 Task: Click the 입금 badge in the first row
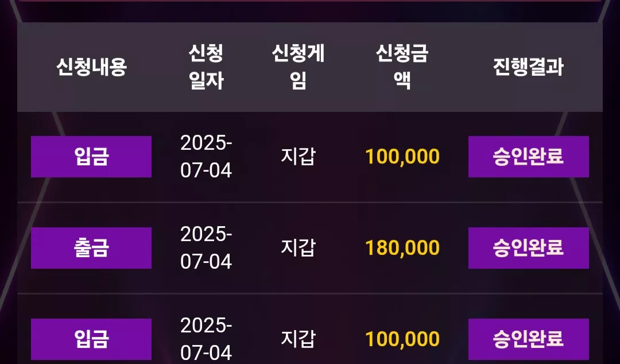91,157
